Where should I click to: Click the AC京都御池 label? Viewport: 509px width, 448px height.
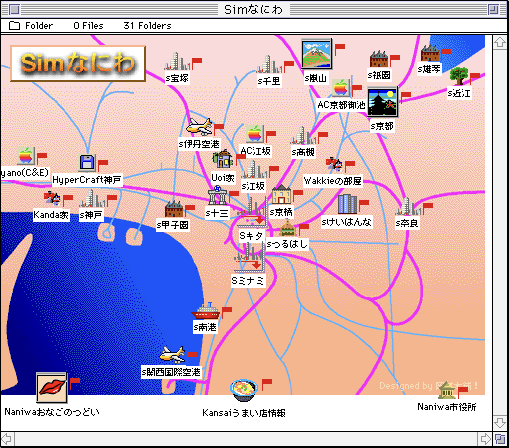(x=341, y=105)
